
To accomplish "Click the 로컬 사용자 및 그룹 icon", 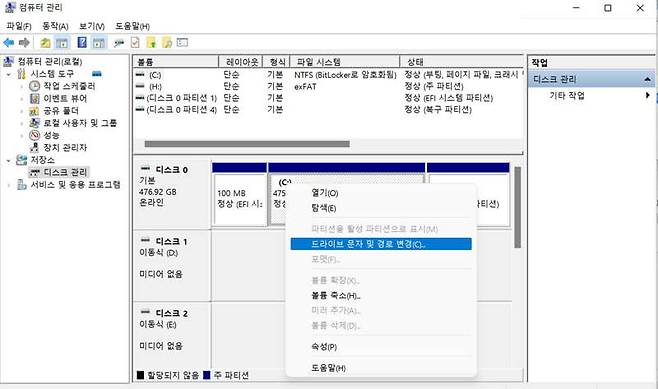I will 34,123.
